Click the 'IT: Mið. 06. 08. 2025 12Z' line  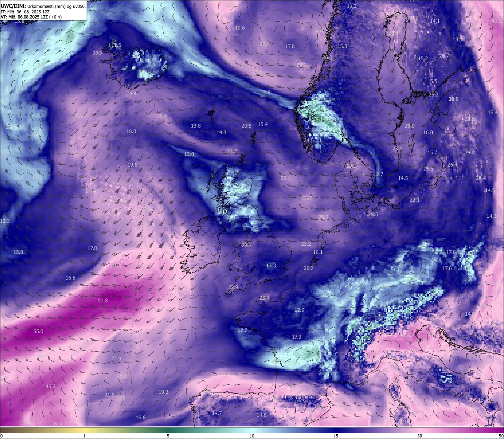pyautogui.click(x=25, y=12)
